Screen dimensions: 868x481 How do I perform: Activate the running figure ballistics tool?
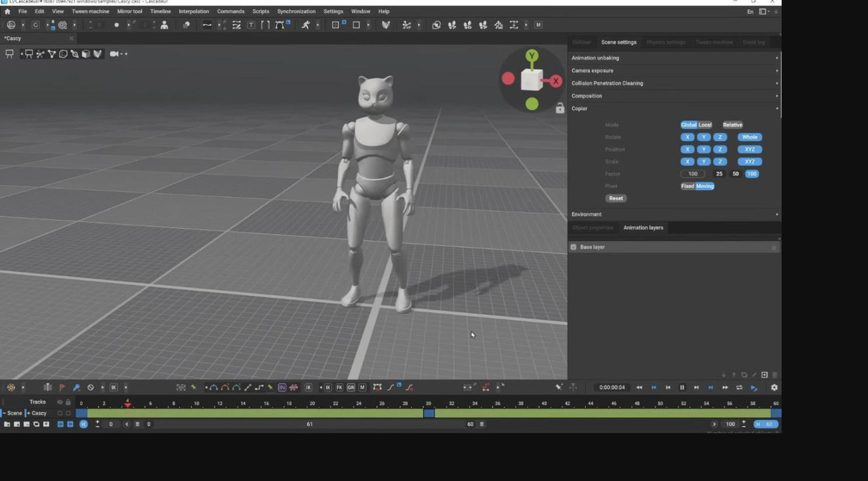pyautogui.click(x=306, y=25)
